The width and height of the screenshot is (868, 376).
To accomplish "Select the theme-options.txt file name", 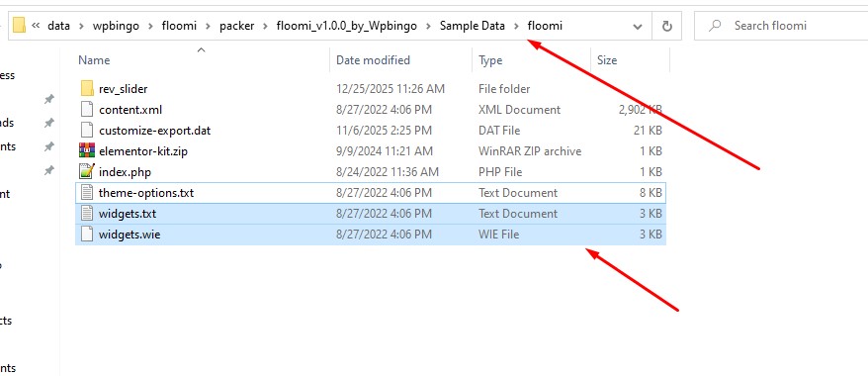I will (146, 193).
